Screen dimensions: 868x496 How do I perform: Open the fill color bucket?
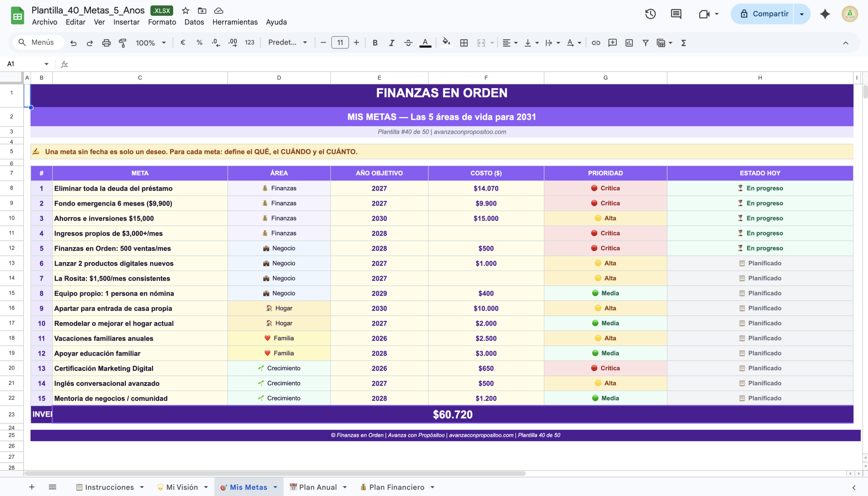pos(446,43)
